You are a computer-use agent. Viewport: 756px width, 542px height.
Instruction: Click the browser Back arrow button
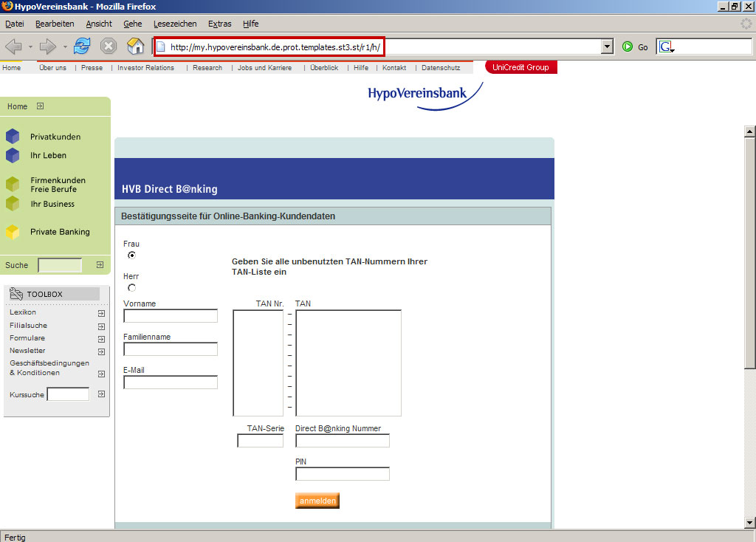coord(13,47)
